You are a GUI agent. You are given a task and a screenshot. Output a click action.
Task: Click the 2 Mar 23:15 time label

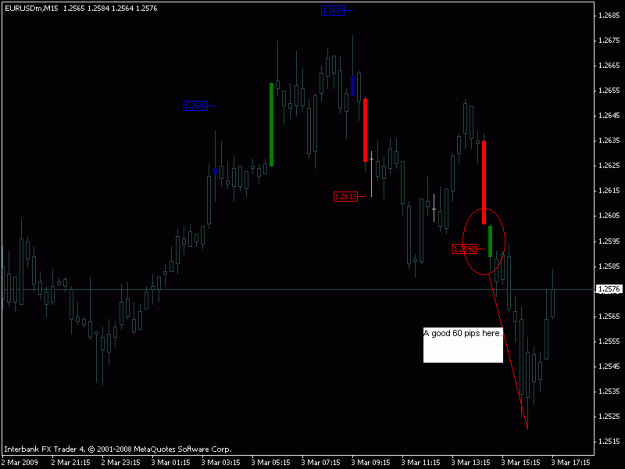120,463
